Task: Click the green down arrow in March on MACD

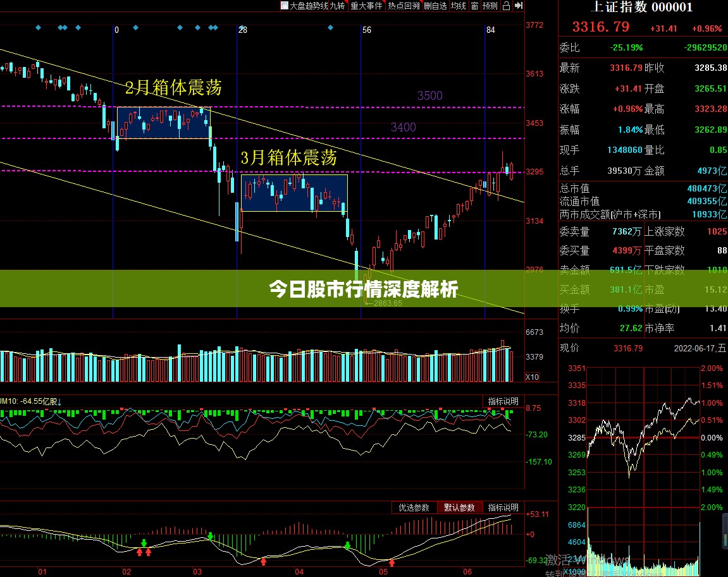Action: point(211,536)
